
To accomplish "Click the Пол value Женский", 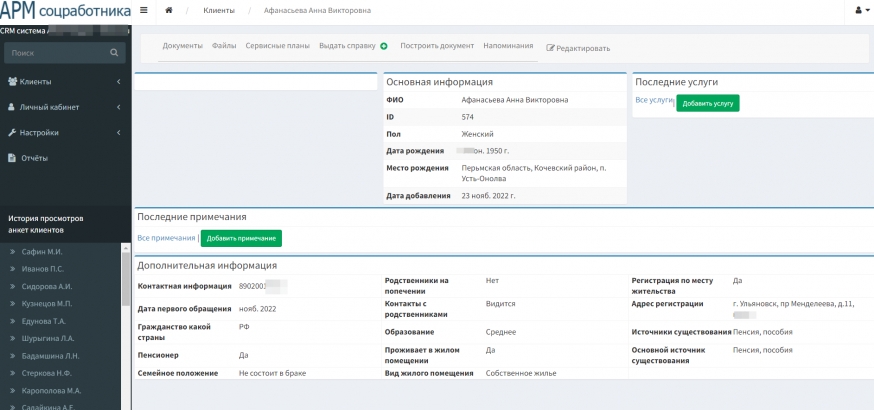I will click(x=477, y=134).
